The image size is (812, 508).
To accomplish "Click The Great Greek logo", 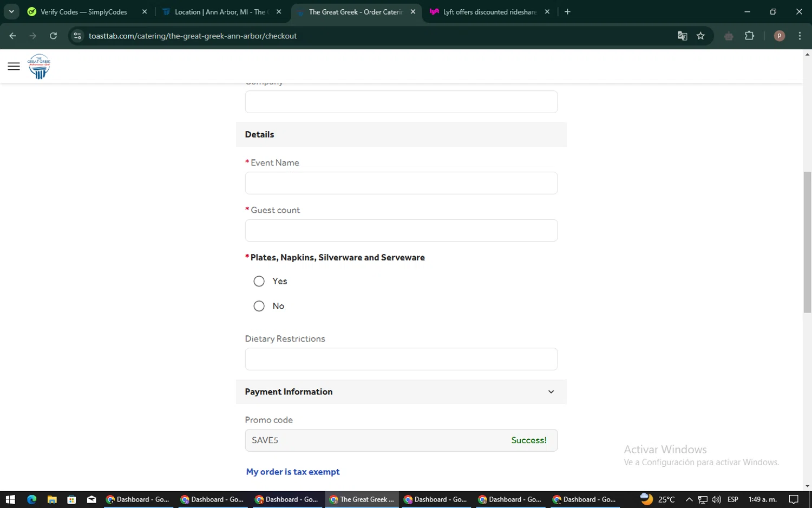I will pyautogui.click(x=39, y=67).
